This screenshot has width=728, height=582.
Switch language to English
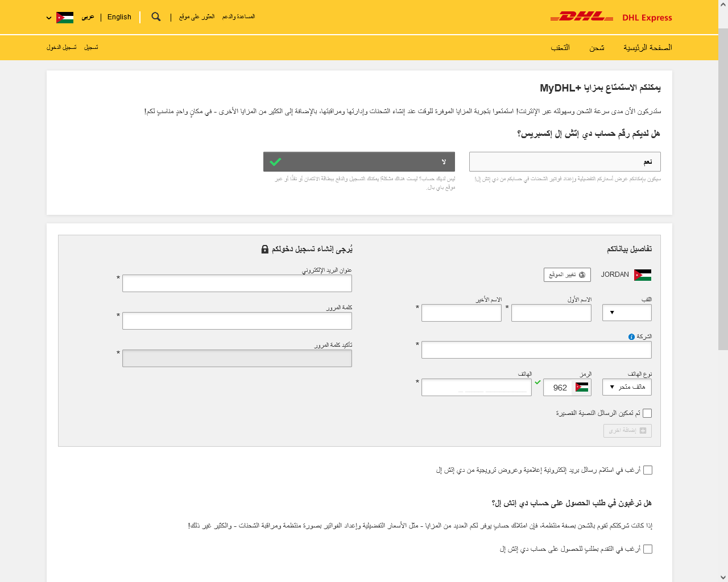pyautogui.click(x=119, y=17)
